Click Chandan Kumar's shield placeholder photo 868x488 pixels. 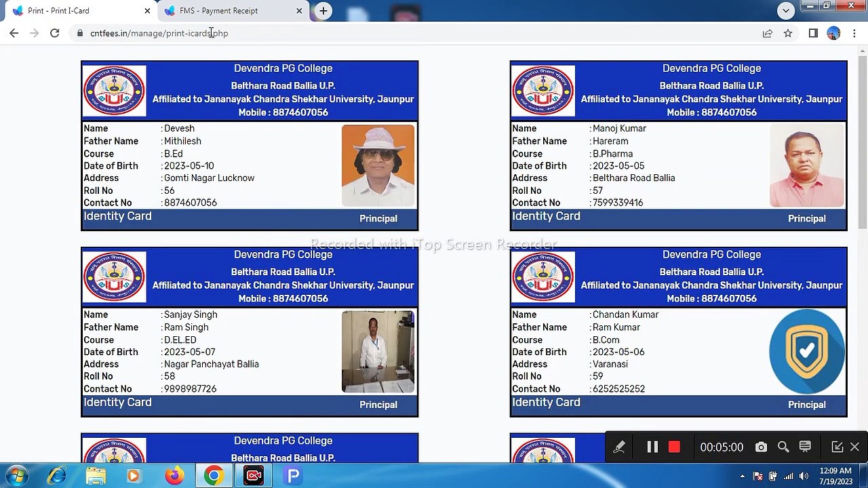coord(807,352)
